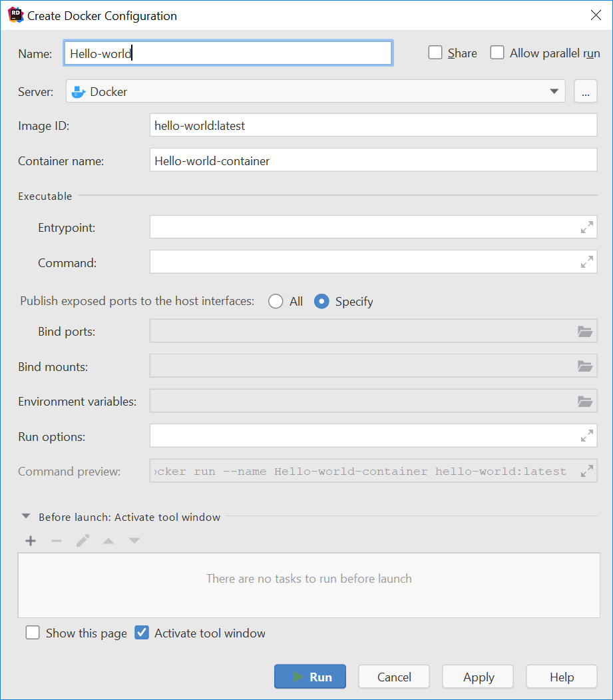Screen dimensions: 613x700
Task: Enable Allow parallel run checkbox
Action: point(497,53)
